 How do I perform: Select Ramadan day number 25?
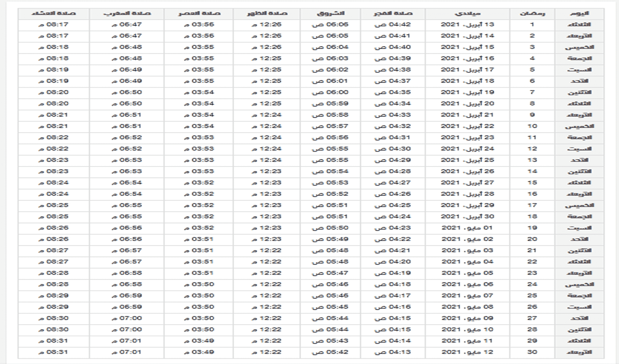click(532, 296)
